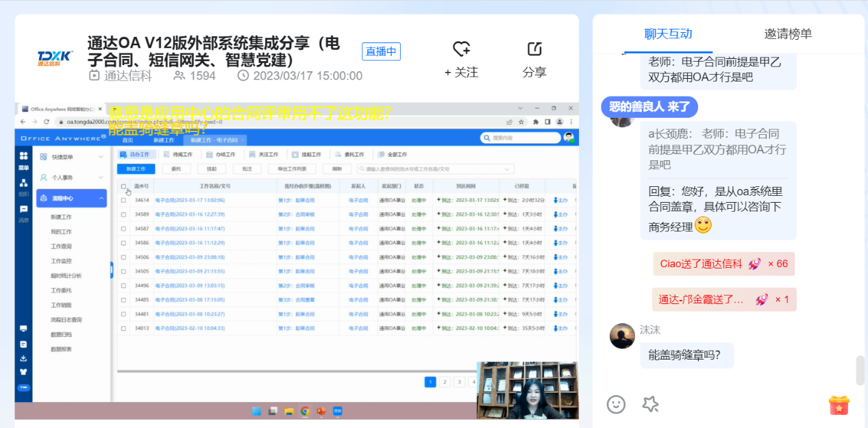Screen dimensions: 868x428
Task: Click the 直播中 live badge
Action: pyautogui.click(x=381, y=51)
